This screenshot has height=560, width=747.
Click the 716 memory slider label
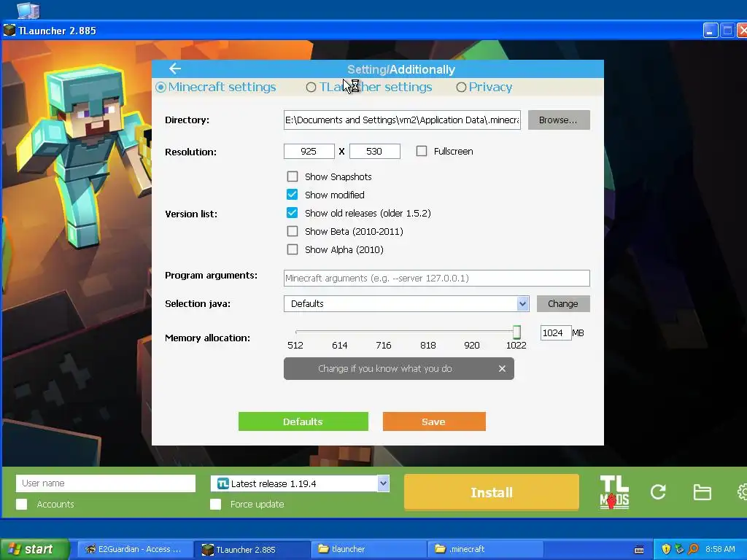(384, 345)
